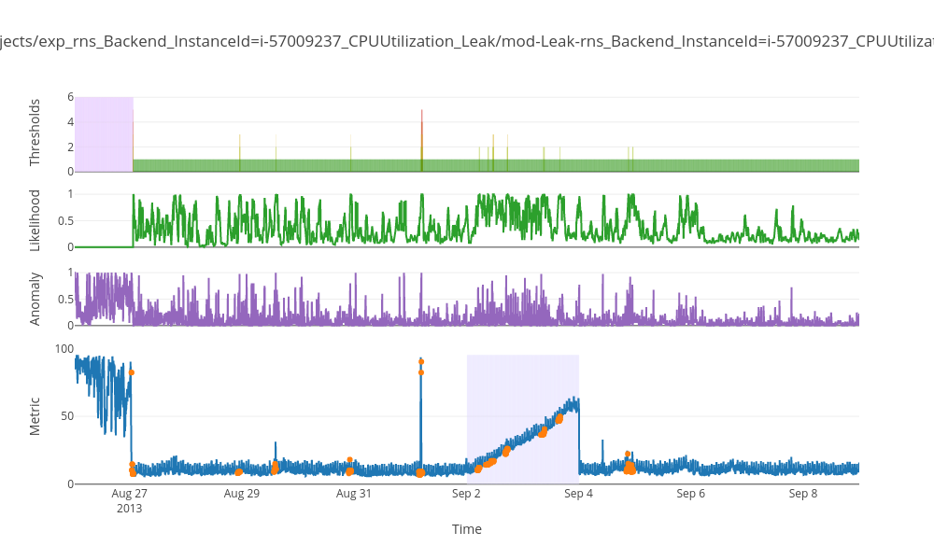Select the Aug 29 date tick label

click(x=241, y=494)
